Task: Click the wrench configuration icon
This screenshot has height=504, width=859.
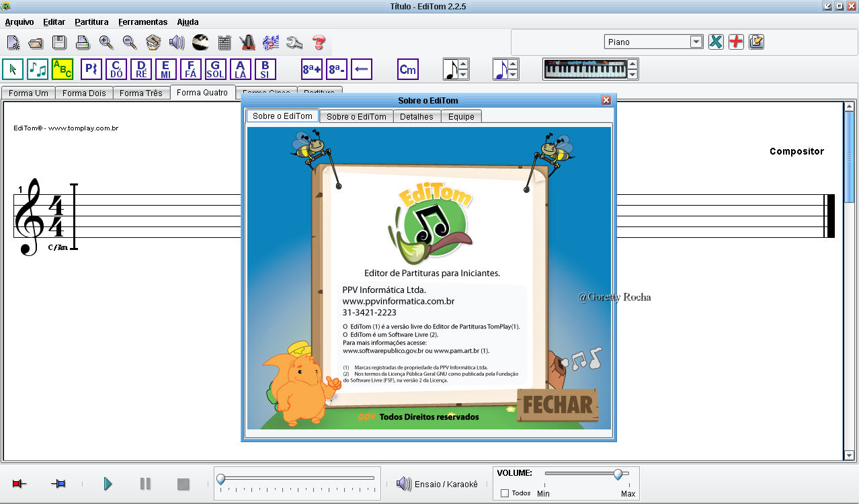Action: (x=294, y=42)
